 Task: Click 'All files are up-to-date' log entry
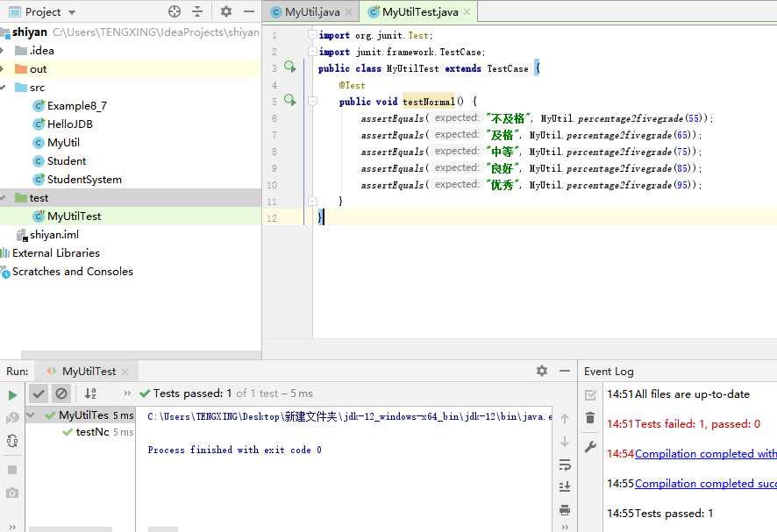click(x=692, y=394)
